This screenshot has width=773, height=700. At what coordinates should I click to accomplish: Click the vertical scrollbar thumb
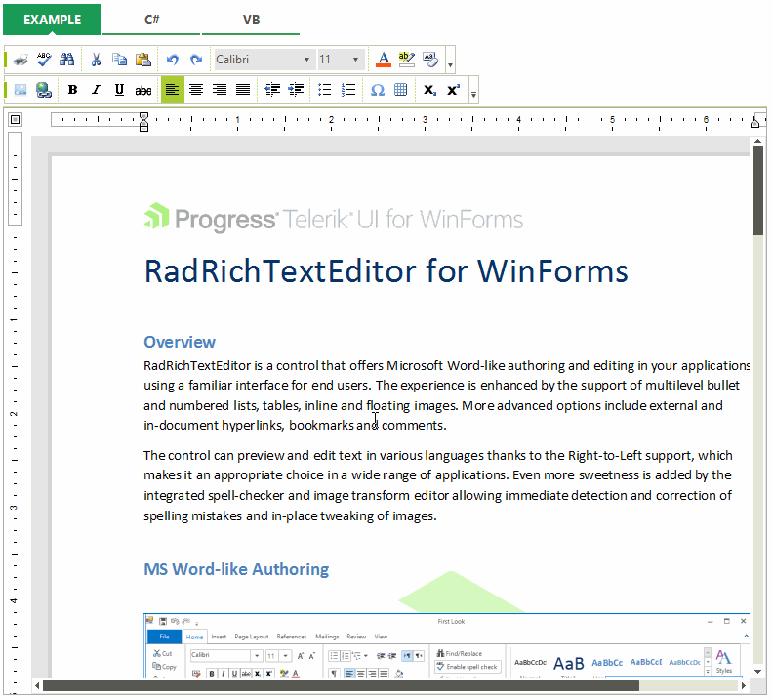[x=757, y=191]
